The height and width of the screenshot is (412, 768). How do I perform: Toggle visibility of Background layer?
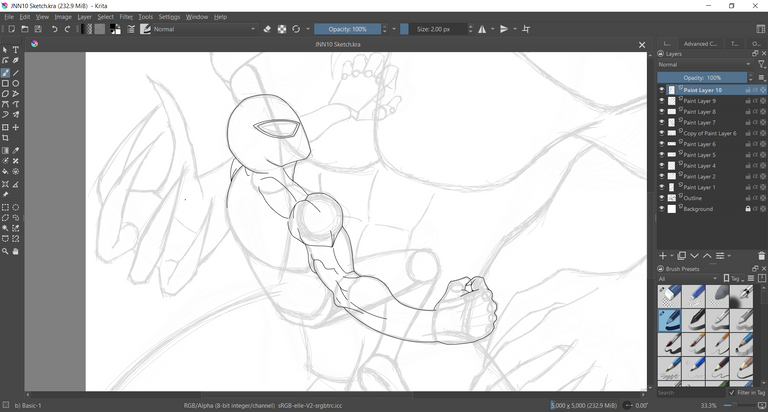pos(662,209)
